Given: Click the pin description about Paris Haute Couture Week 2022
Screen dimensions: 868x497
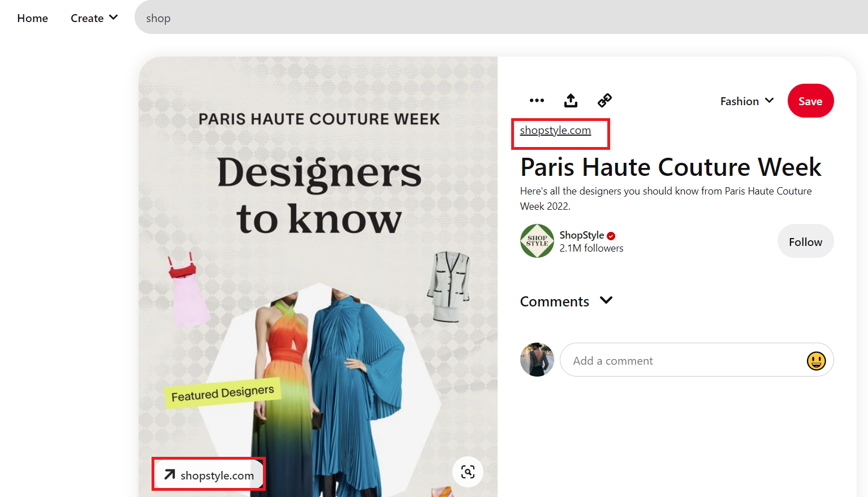Looking at the screenshot, I should (666, 198).
